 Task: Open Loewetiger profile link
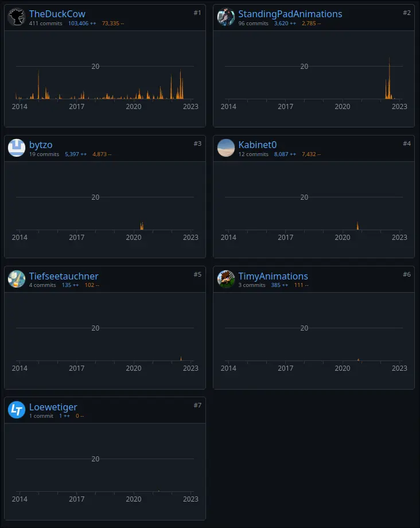pos(53,407)
